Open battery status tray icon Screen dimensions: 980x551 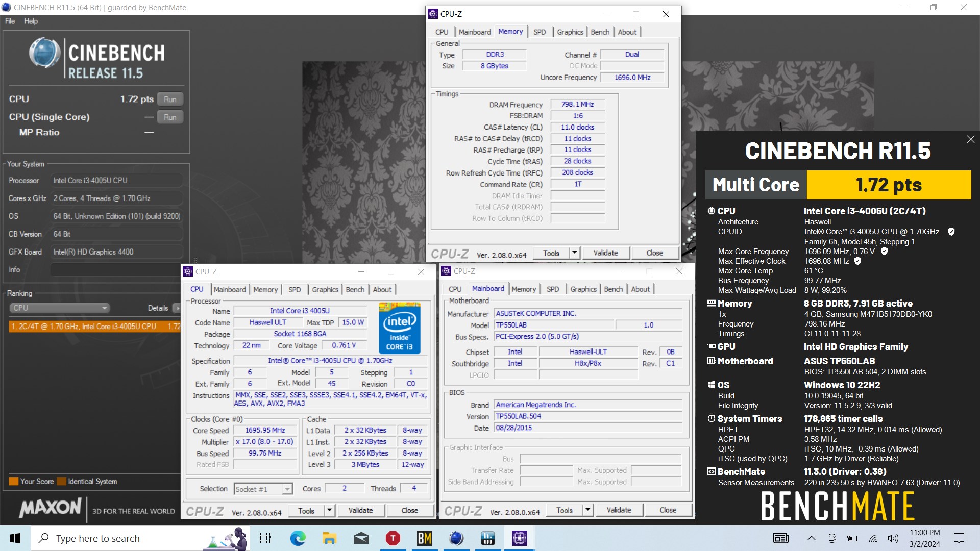[x=852, y=538]
